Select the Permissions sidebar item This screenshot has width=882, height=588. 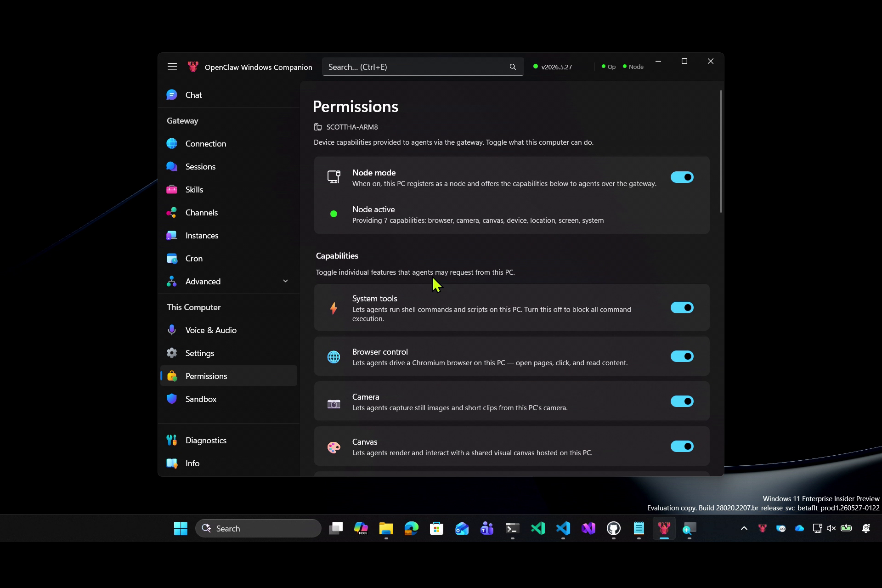(x=229, y=376)
